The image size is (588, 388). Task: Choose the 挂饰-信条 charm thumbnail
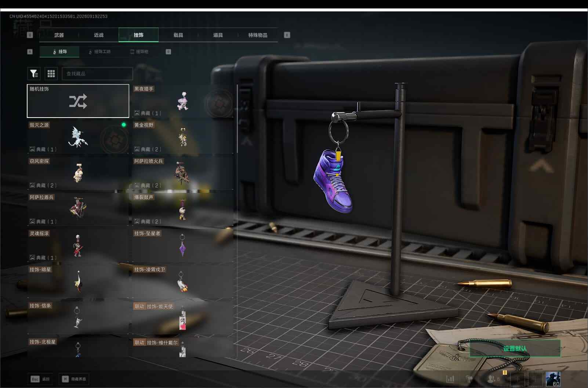point(78,317)
